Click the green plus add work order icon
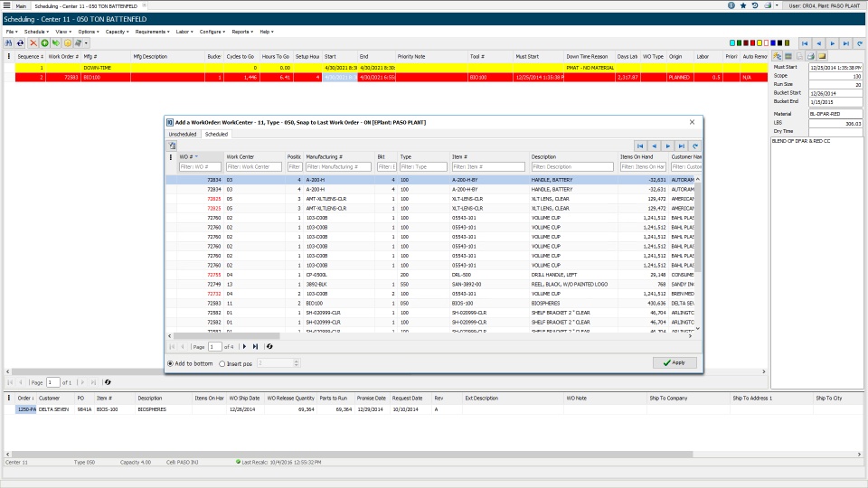The width and height of the screenshot is (868, 488). 45,43
